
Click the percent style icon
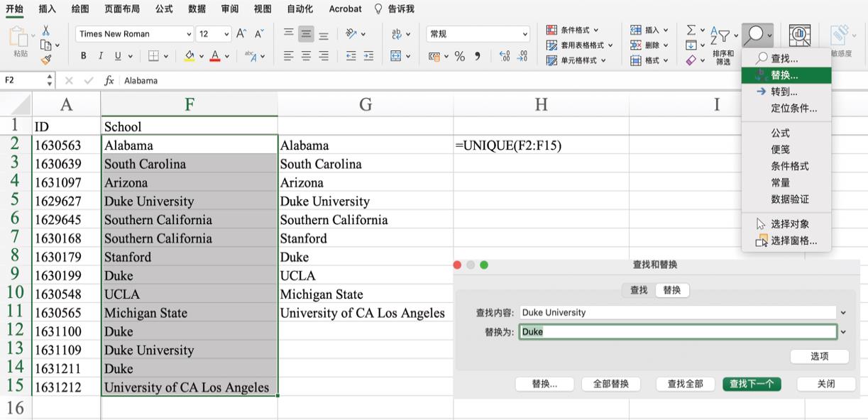pyautogui.click(x=460, y=56)
